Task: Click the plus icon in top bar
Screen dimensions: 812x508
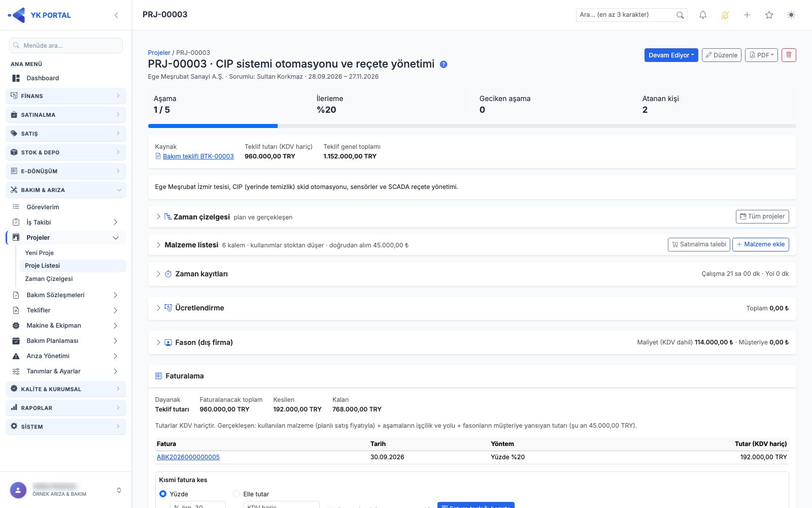Action: tap(747, 15)
